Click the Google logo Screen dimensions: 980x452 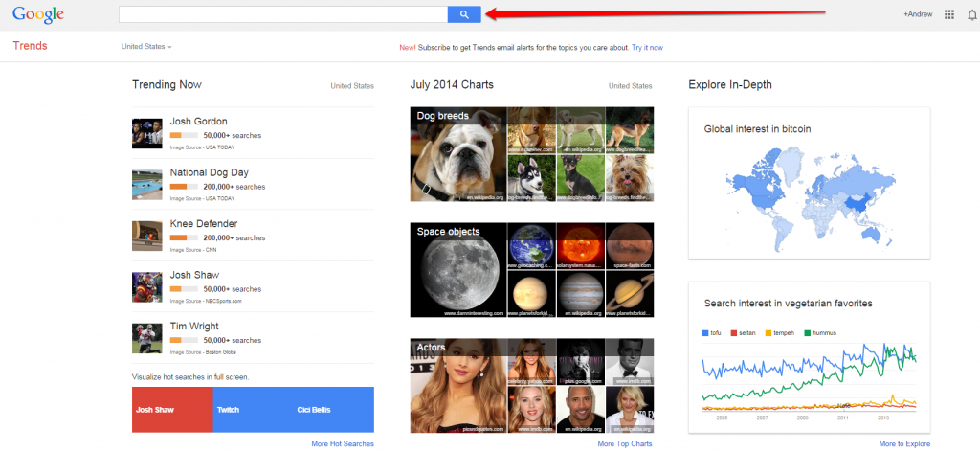tap(38, 14)
